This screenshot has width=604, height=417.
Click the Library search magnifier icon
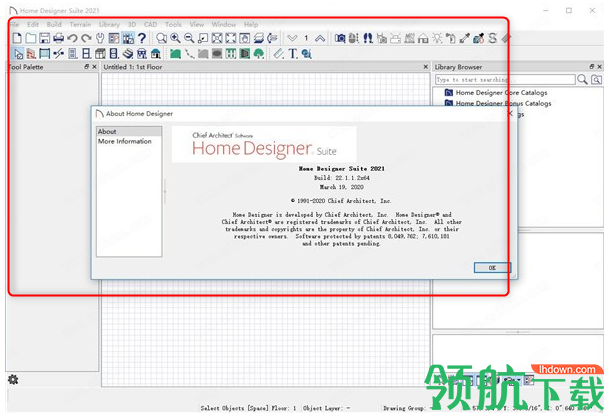pos(582,80)
